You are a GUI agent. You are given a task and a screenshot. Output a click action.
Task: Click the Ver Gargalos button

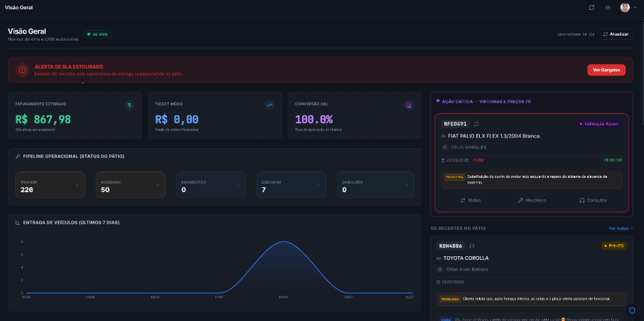[x=606, y=70]
